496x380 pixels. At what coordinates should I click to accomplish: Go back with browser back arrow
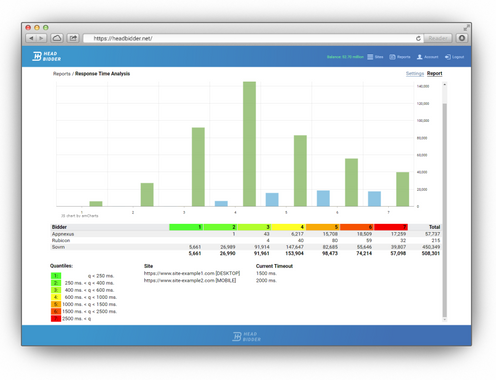coord(31,38)
